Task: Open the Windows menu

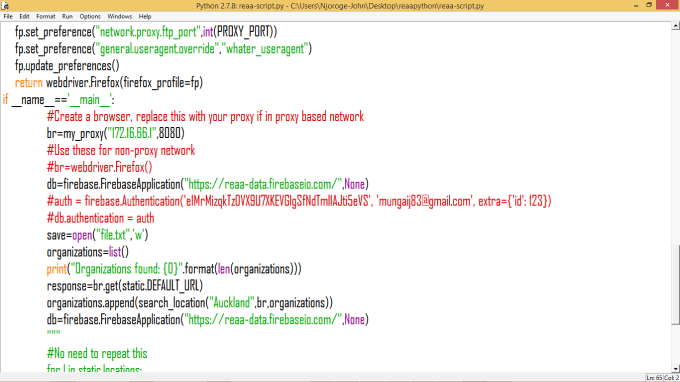Action: point(119,16)
